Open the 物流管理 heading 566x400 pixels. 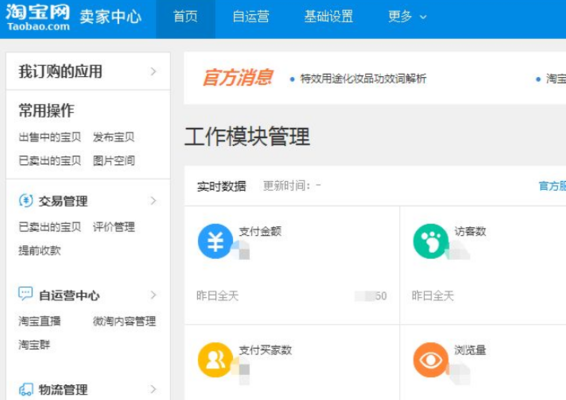point(63,390)
